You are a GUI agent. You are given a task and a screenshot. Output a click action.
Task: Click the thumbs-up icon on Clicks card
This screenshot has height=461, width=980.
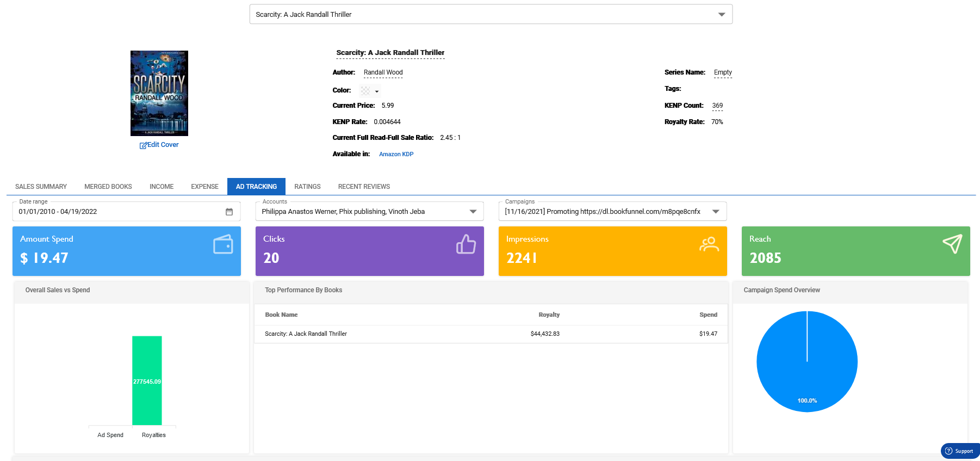coord(466,244)
